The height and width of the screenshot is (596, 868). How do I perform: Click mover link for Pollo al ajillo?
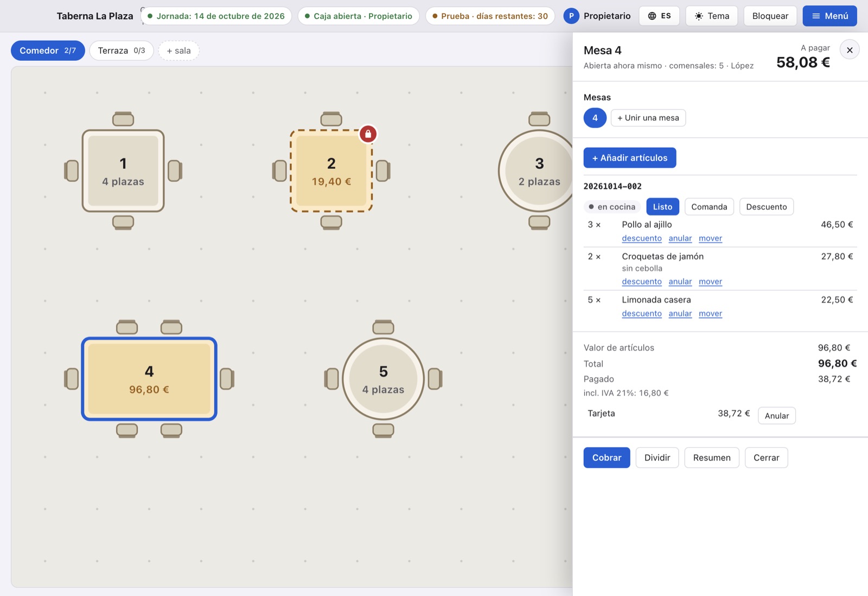click(x=710, y=238)
